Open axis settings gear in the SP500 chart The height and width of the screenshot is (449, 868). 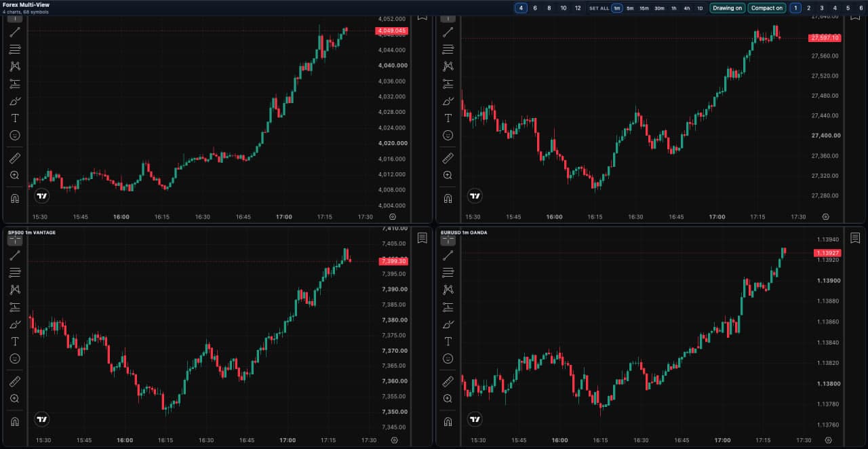coord(395,440)
